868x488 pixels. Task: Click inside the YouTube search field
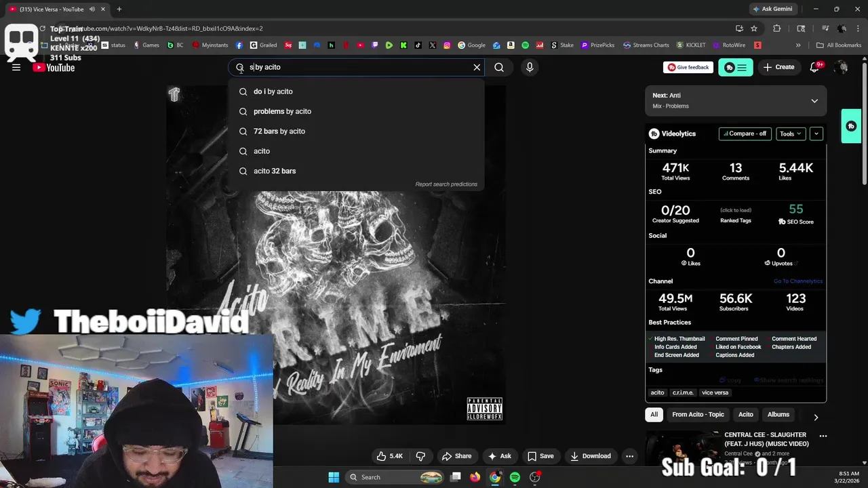click(356, 67)
